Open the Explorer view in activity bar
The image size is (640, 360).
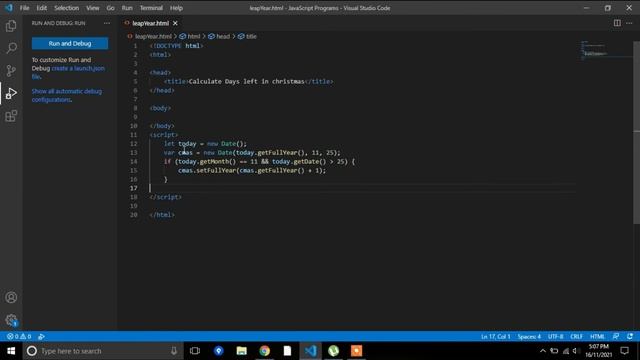coord(11,26)
